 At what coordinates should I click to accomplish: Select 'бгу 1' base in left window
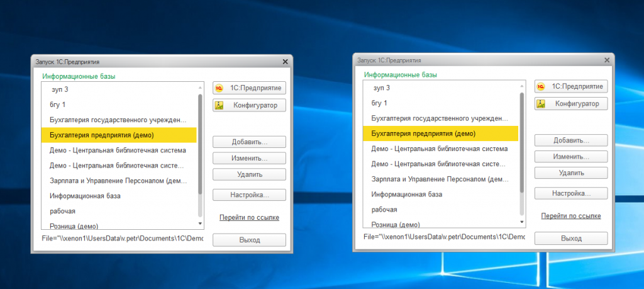point(119,105)
